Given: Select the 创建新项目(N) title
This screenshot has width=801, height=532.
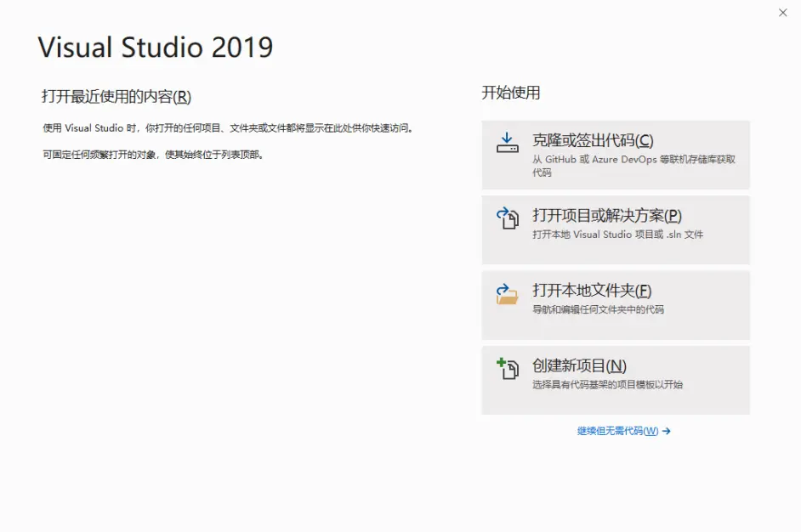Looking at the screenshot, I should pyautogui.click(x=579, y=365).
